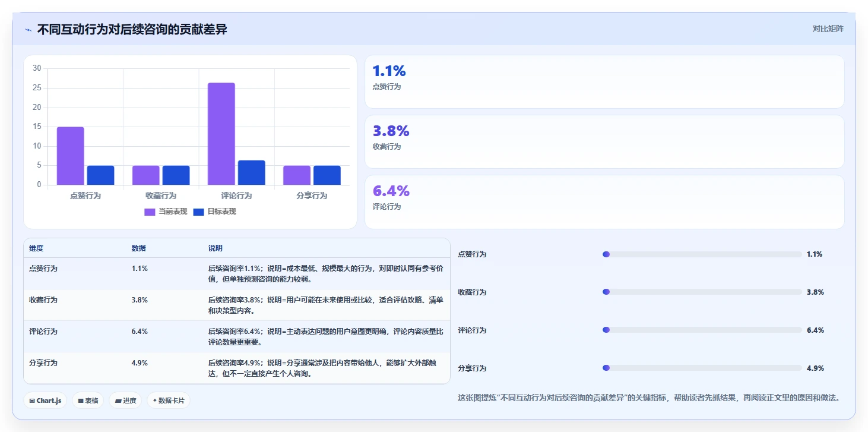Viewport: 868px width, 432px height.
Task: Toggle the 目标表现 legend swatch
Action: (199, 212)
